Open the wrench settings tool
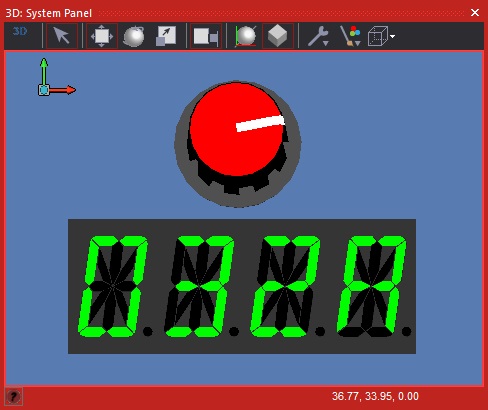The width and height of the screenshot is (488, 410). click(316, 36)
